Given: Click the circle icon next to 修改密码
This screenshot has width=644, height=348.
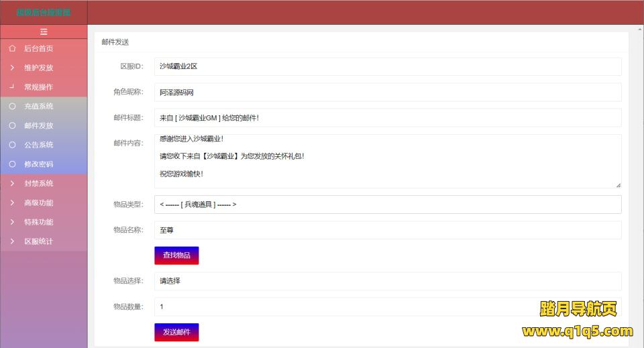Looking at the screenshot, I should click(12, 164).
